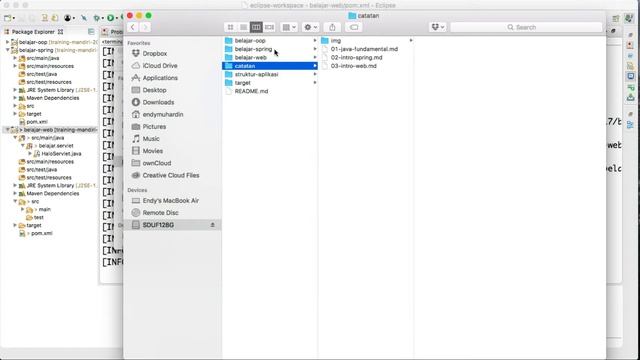The height and width of the screenshot is (360, 640).
Task: Click the Eclipse New wizard icon
Action: [x=7, y=18]
